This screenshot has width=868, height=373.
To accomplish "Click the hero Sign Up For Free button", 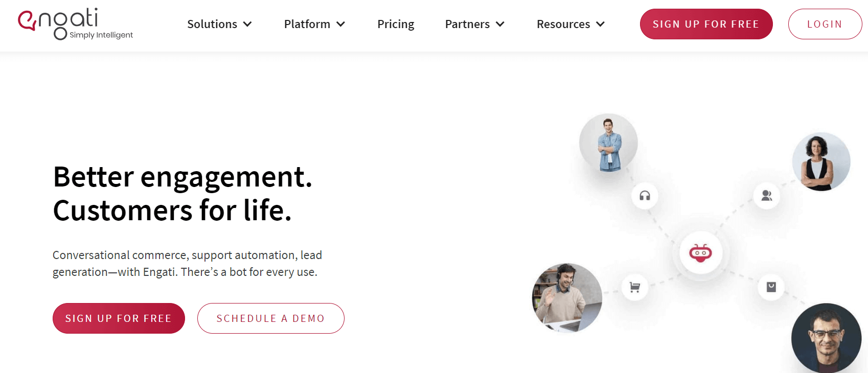I will (x=119, y=318).
